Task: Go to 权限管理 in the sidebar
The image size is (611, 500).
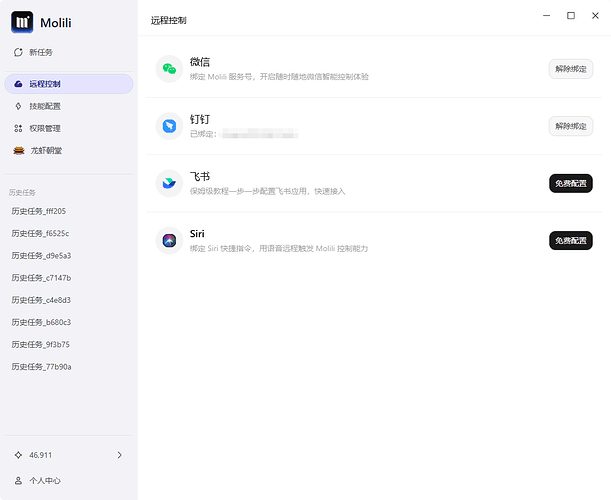Action: [x=69, y=128]
